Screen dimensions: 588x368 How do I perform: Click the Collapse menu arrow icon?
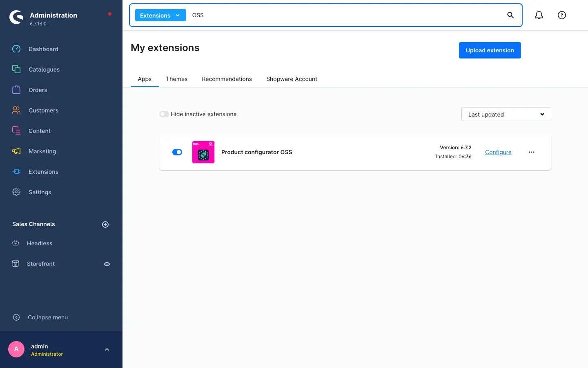pos(16,317)
